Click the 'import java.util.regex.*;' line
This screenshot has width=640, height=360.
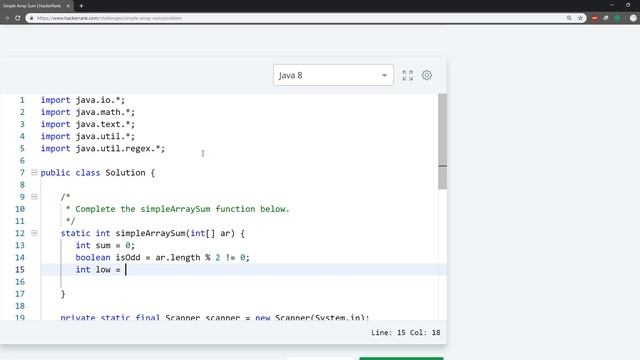click(x=103, y=149)
